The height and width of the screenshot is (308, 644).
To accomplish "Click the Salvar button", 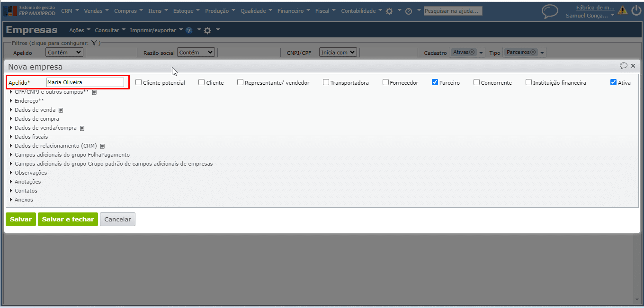I will (x=21, y=220).
